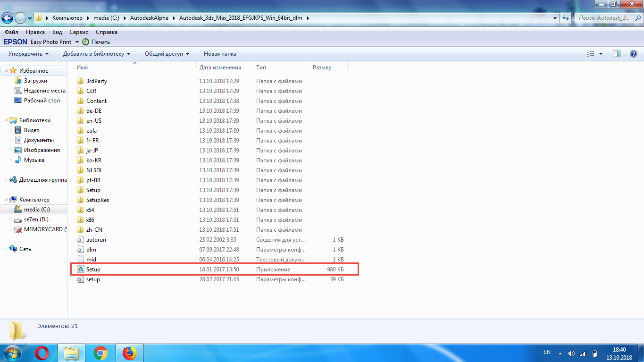Open the Справка menu
The image size is (644, 362).
point(107,32)
